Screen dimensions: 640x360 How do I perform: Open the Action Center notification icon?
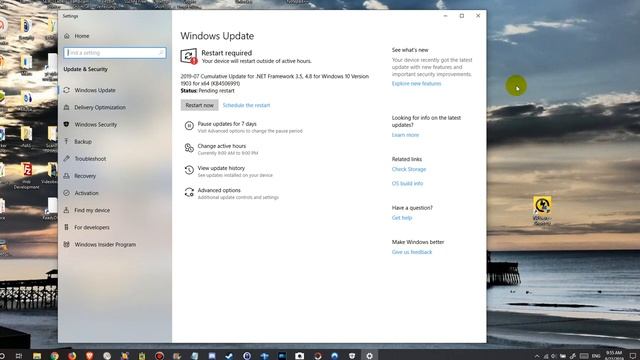coord(633,356)
